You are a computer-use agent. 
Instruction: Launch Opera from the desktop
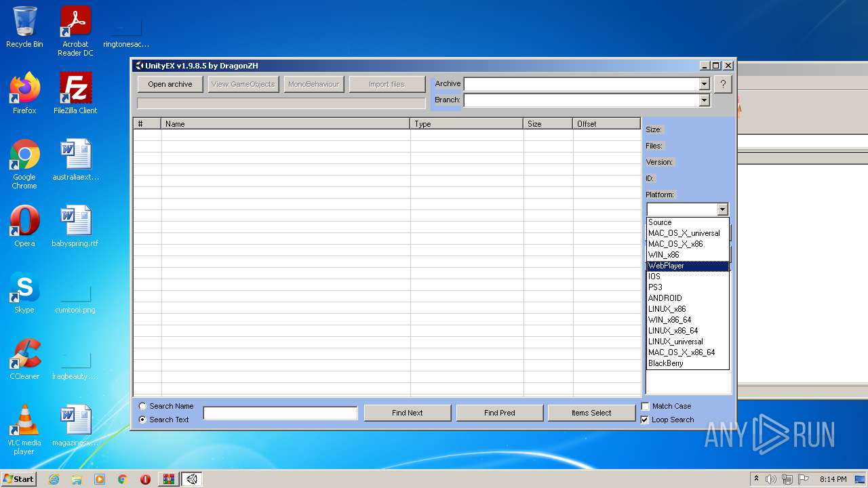coord(24,226)
